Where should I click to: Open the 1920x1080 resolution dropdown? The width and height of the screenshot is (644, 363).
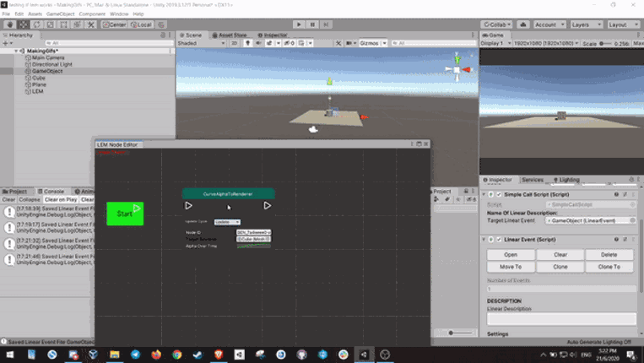[546, 43]
